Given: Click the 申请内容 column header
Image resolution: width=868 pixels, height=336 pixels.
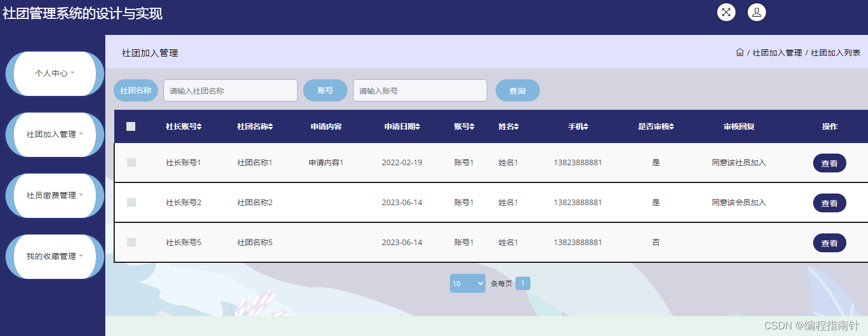Looking at the screenshot, I should tap(326, 126).
